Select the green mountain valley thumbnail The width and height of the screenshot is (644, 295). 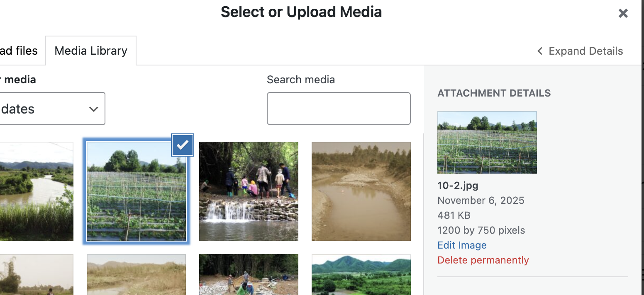361,274
